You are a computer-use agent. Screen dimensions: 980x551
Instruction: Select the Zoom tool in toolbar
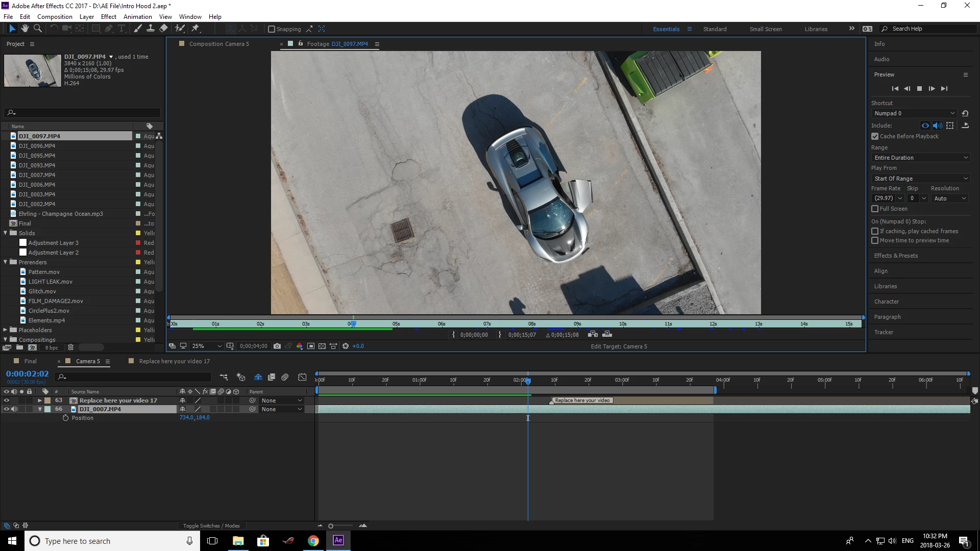(x=37, y=29)
